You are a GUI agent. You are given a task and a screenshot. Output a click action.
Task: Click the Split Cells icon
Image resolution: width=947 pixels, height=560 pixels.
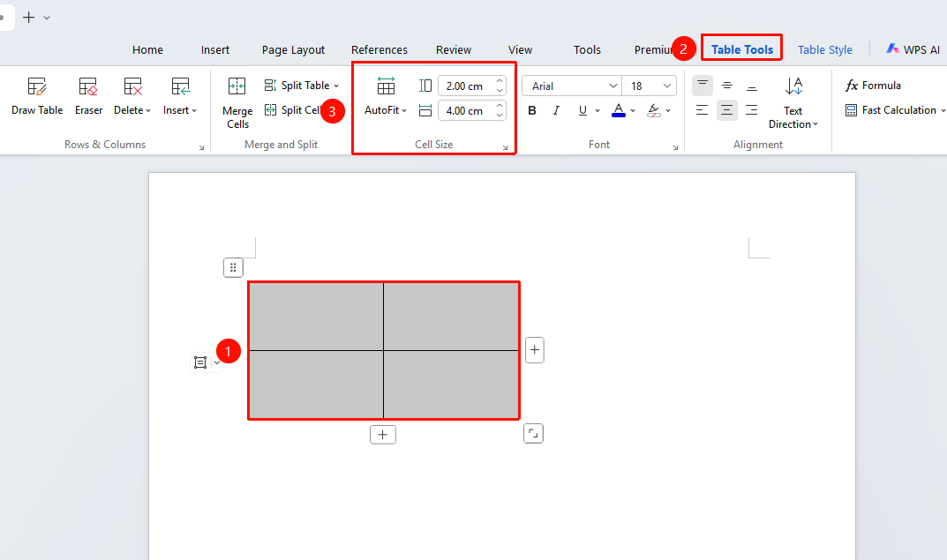(271, 110)
